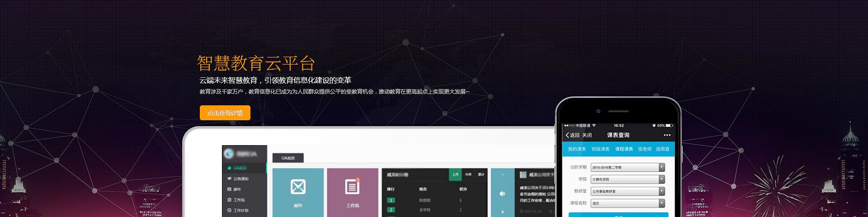The width and height of the screenshot is (868, 217).
Task: Open the 邮件 envelope tile icon
Action: pyautogui.click(x=298, y=187)
